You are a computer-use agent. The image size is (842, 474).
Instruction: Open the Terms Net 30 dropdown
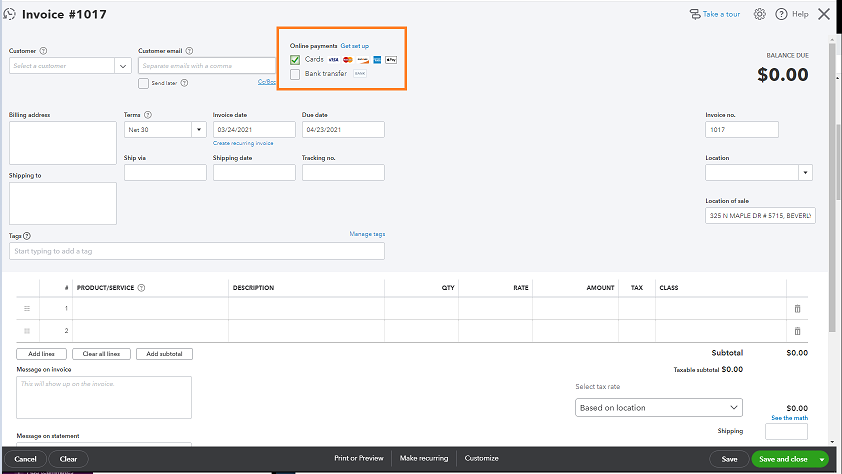199,129
